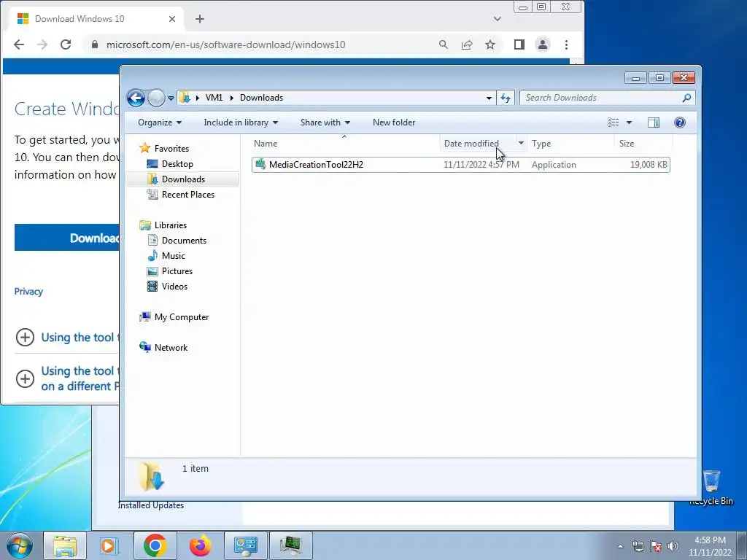
Task: Open the Windows Start menu
Action: pos(20,545)
